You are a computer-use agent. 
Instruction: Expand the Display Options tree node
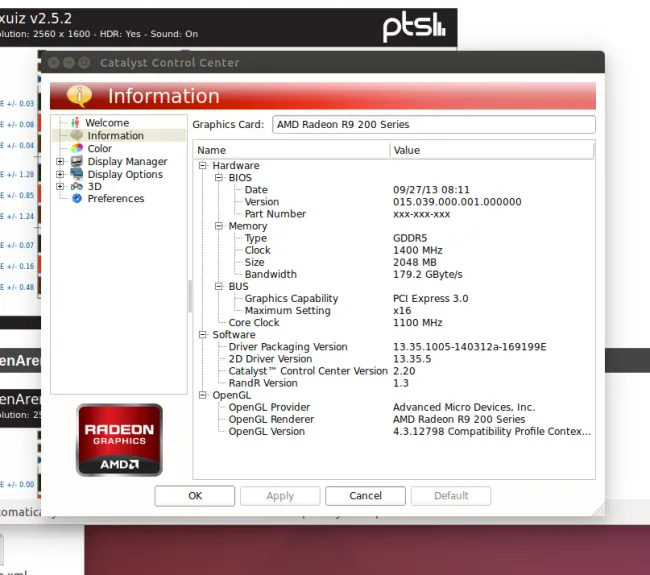(x=61, y=175)
